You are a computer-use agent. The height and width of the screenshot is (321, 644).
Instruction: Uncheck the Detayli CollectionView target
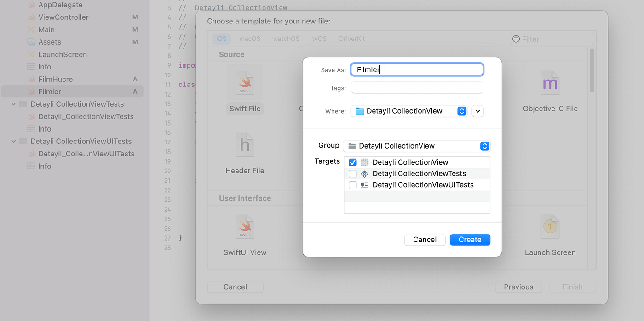coord(352,162)
